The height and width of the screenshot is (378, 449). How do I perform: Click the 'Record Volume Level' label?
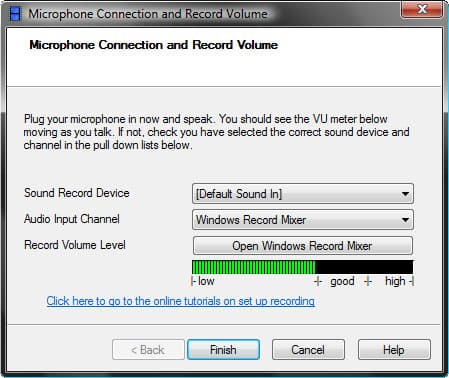75,245
